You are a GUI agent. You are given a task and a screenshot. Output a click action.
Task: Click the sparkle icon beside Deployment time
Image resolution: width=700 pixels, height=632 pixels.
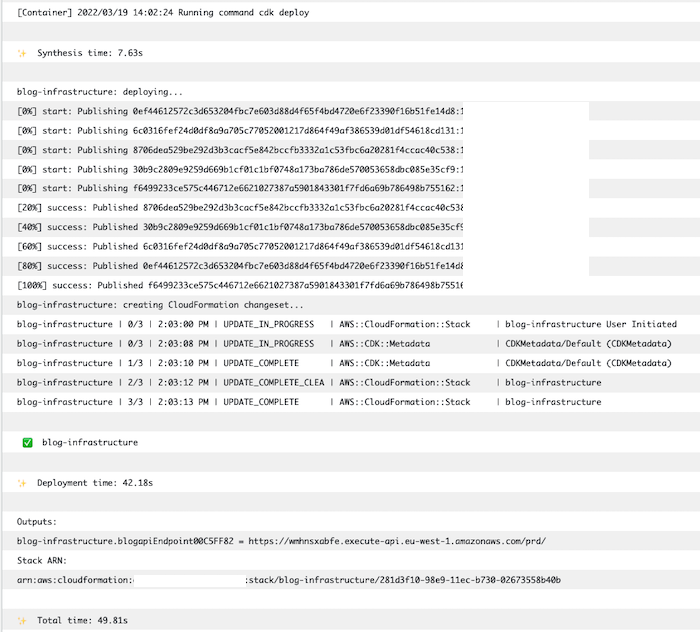point(22,483)
